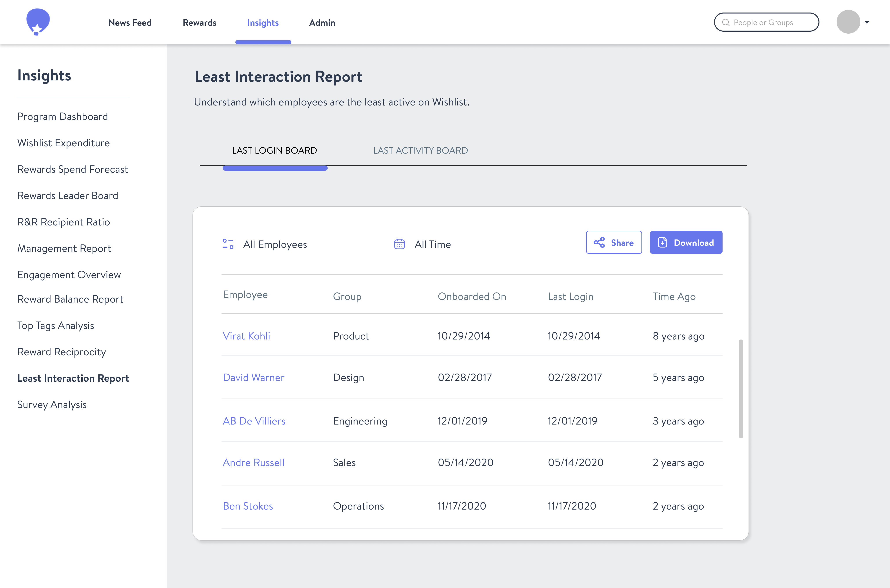Open AB De Villiers' profile
The image size is (890, 588).
(254, 421)
